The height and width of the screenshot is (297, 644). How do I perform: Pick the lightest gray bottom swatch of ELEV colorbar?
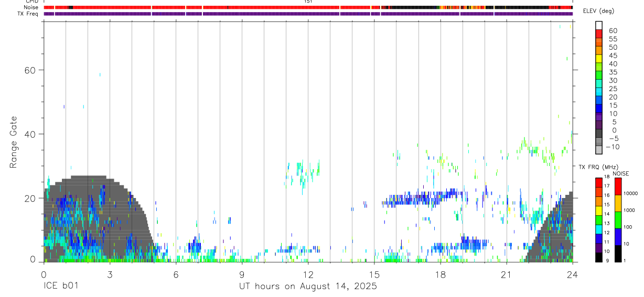click(599, 150)
